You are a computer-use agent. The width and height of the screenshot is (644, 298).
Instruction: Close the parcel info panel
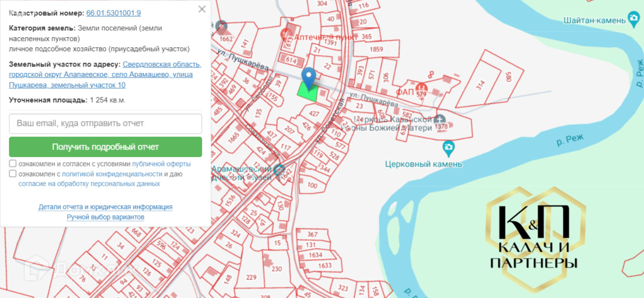tap(202, 9)
